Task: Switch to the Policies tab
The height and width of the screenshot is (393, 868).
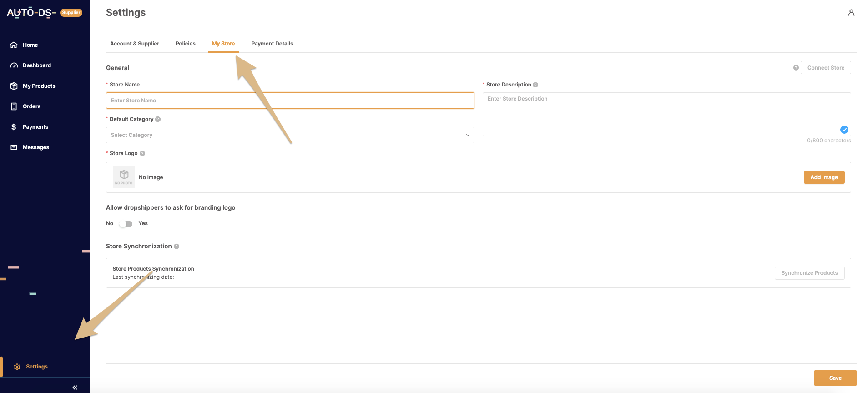Action: click(186, 44)
